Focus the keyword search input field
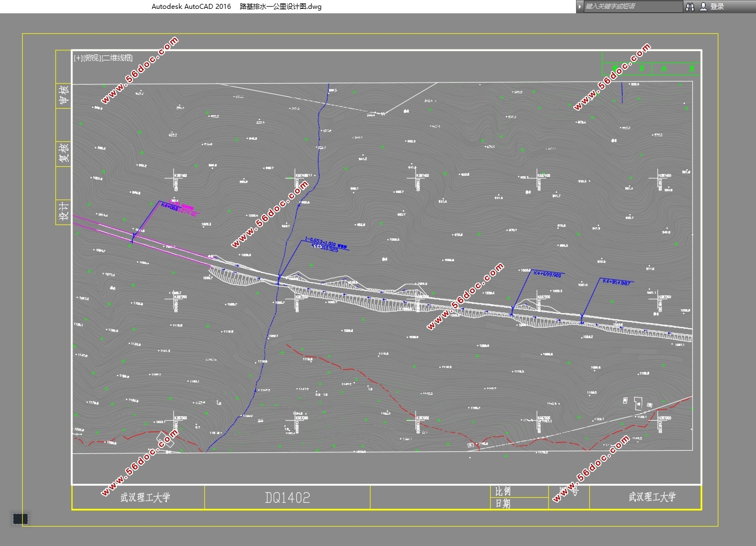The width and height of the screenshot is (756, 546). pos(634,7)
